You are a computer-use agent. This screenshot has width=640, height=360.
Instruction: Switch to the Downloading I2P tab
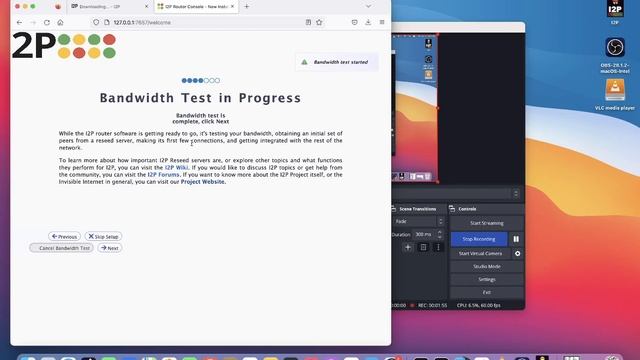point(109,7)
